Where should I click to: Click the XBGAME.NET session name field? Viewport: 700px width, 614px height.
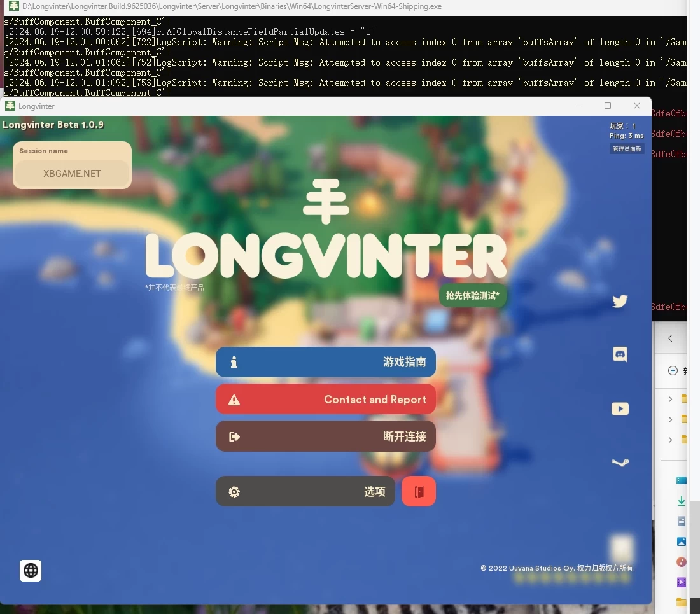tap(72, 173)
